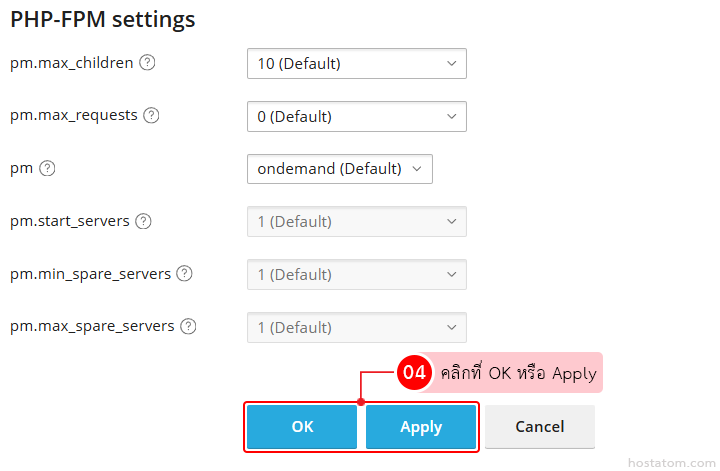Viewport: 720px width, 471px height.
Task: Click question mark icon beside pm.start_servers
Action: pos(143,221)
